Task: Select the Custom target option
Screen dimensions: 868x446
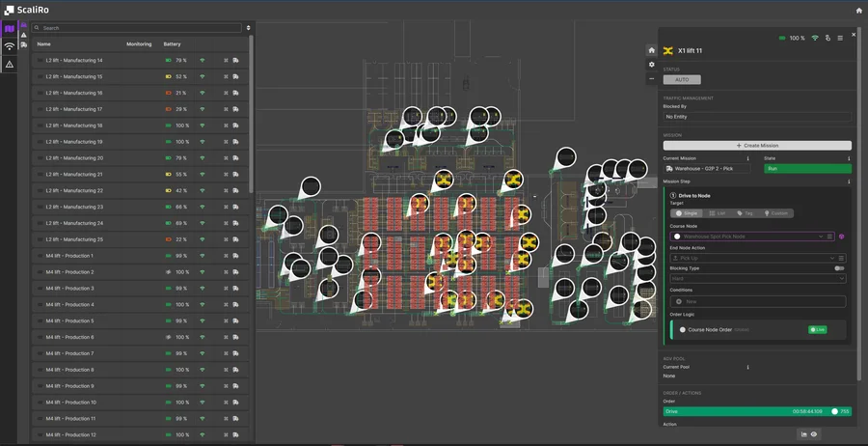Action: coord(776,213)
